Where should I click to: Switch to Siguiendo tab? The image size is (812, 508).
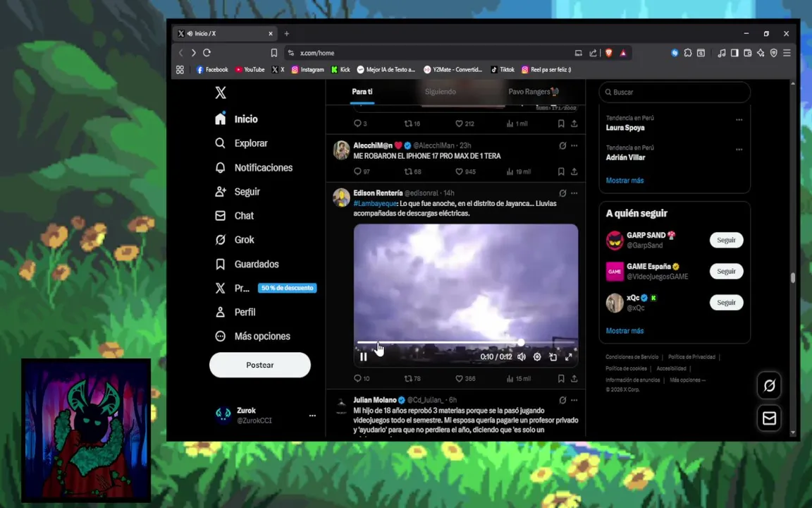pyautogui.click(x=440, y=92)
